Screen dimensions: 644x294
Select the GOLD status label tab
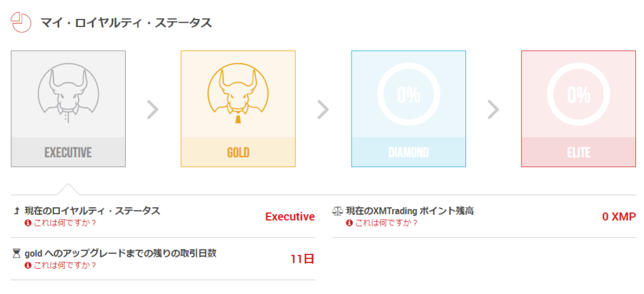coord(238,152)
